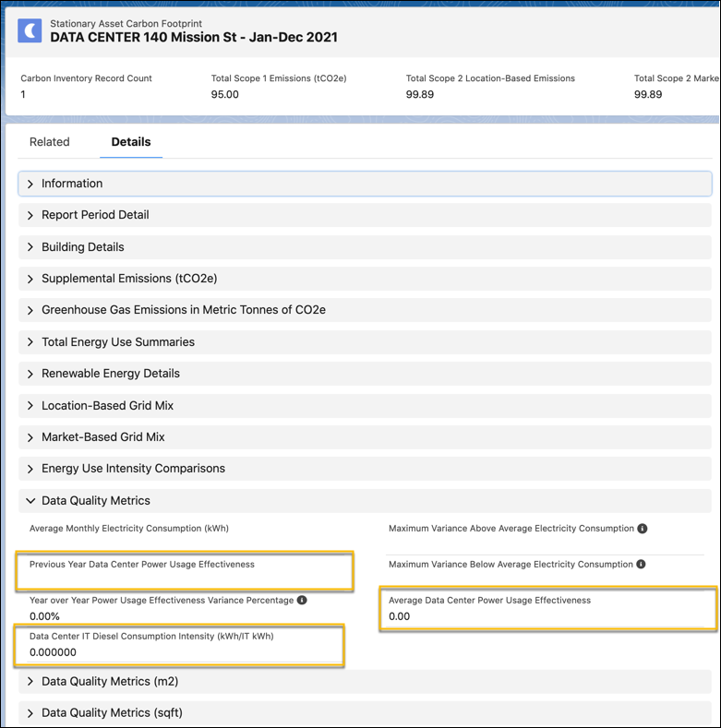Switch to the Related tab
Screen dimensions: 721x728
pyautogui.click(x=50, y=141)
